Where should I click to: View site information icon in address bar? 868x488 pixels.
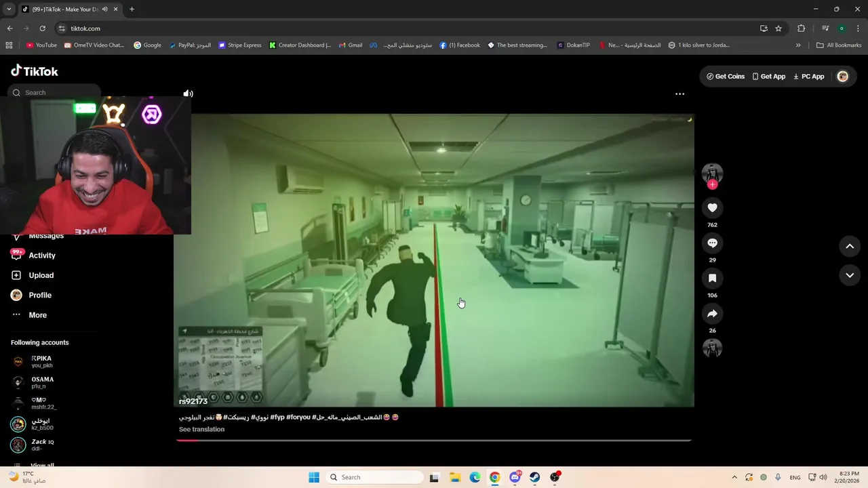[x=62, y=28]
